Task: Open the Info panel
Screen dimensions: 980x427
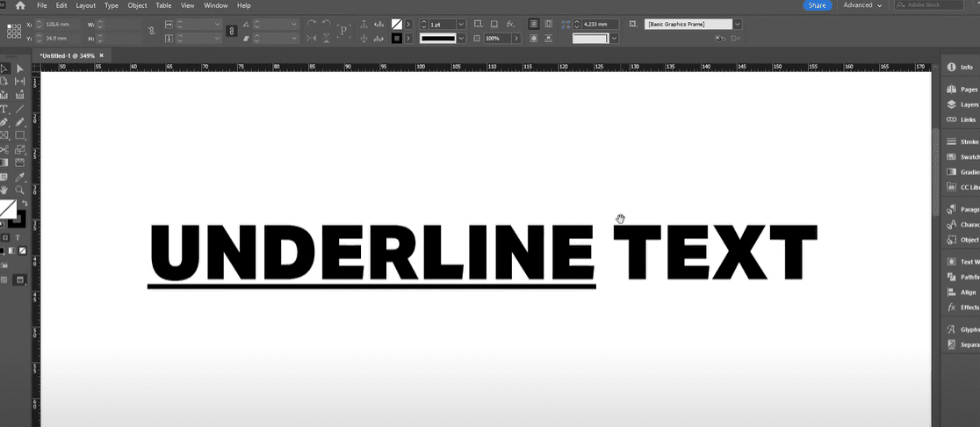Action: 961,67
